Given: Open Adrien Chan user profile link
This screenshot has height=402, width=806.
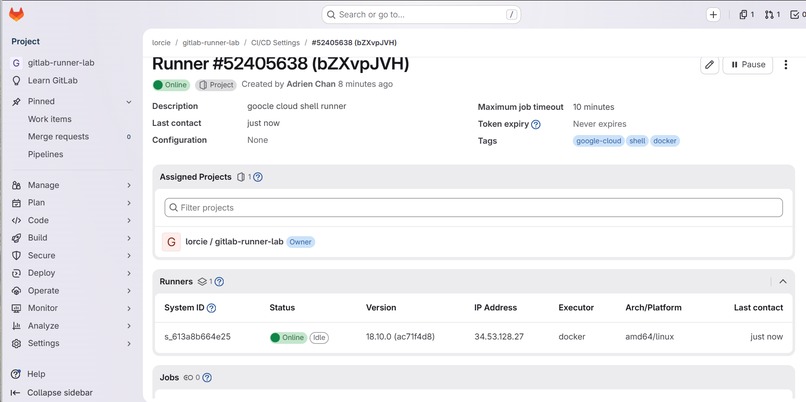Looking at the screenshot, I should point(312,84).
